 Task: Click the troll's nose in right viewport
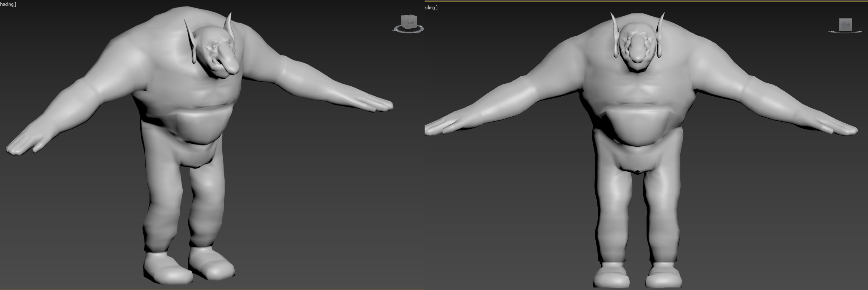pyautogui.click(x=637, y=53)
